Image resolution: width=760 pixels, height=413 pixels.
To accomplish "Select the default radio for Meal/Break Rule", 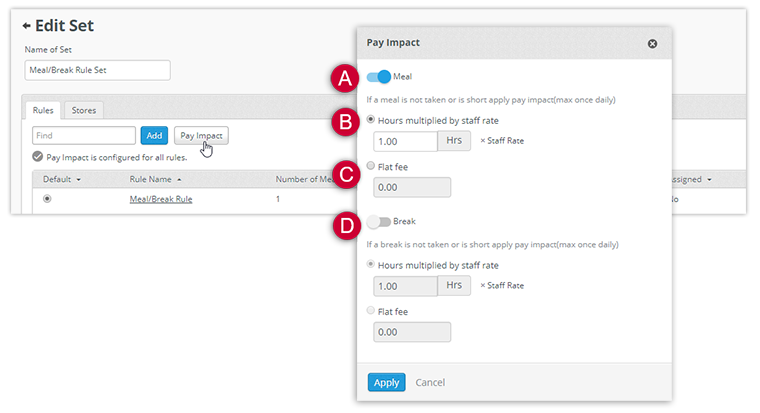I will (x=47, y=199).
